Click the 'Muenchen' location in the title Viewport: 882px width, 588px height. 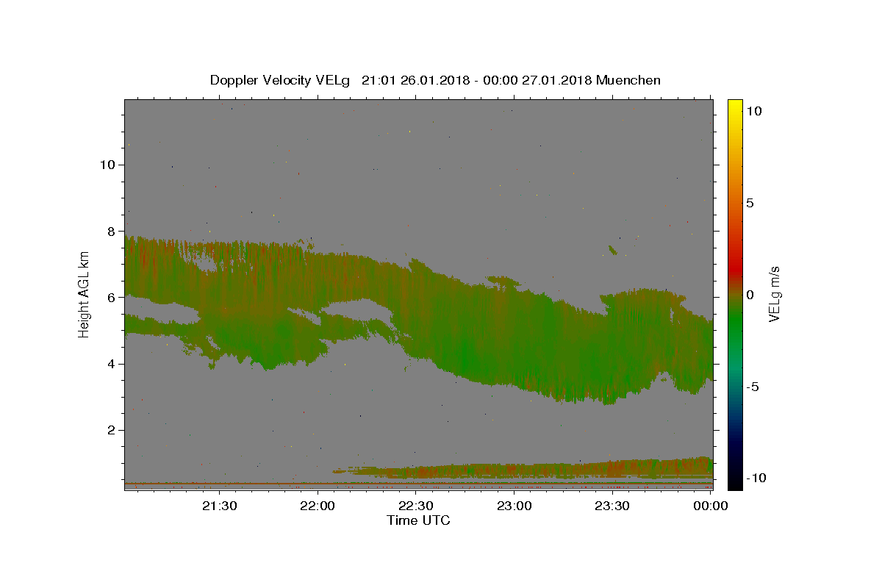click(x=628, y=80)
